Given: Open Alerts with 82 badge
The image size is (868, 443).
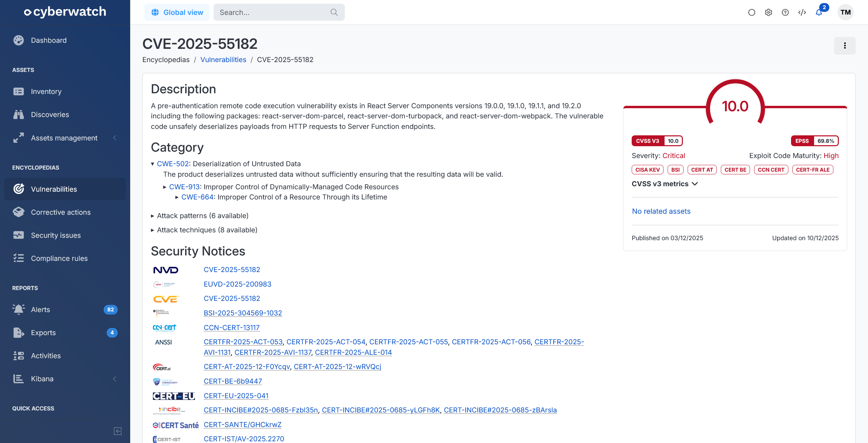Looking at the screenshot, I should (x=65, y=310).
